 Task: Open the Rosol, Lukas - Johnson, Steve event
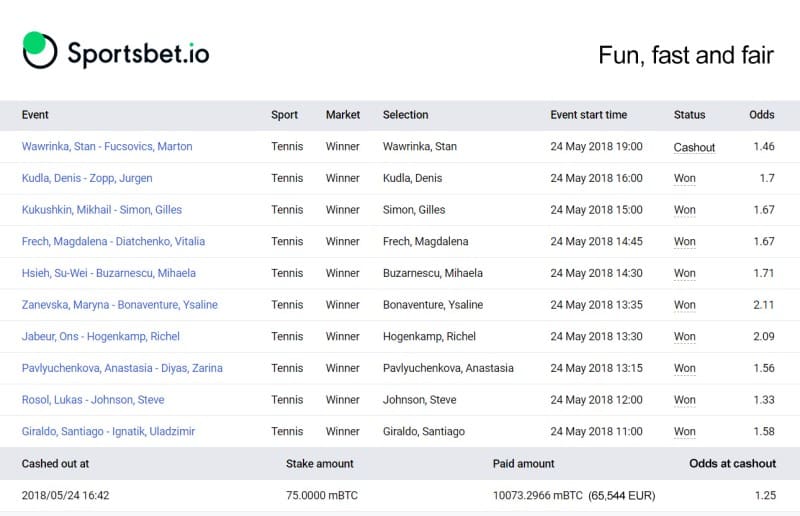pos(93,400)
